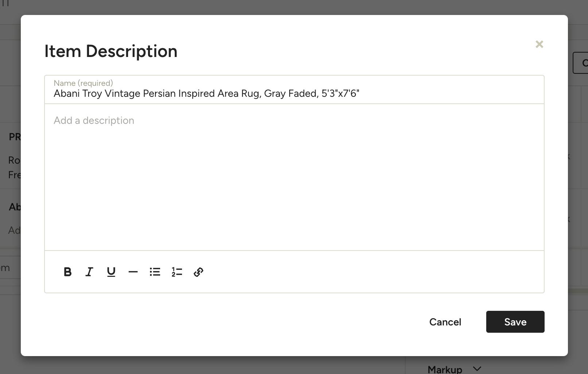This screenshot has height=374, width=588.
Task: Close the Item Description dialog with the X
Action: (539, 44)
